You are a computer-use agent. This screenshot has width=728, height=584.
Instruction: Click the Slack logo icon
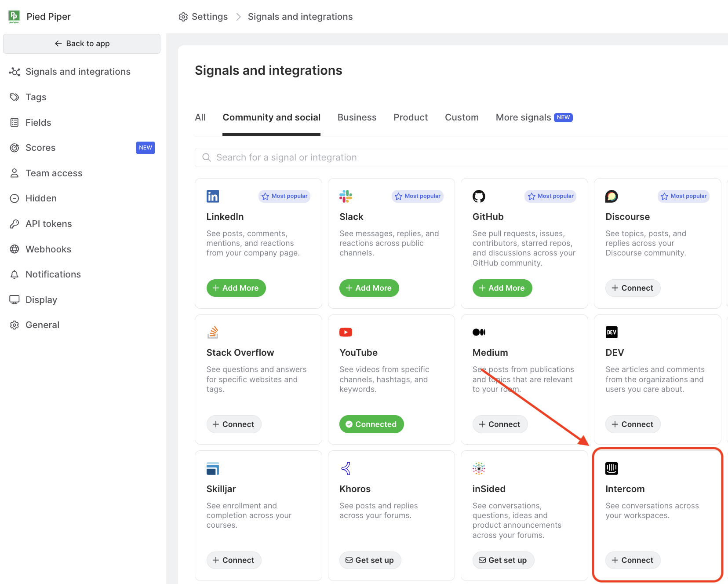pyautogui.click(x=346, y=196)
